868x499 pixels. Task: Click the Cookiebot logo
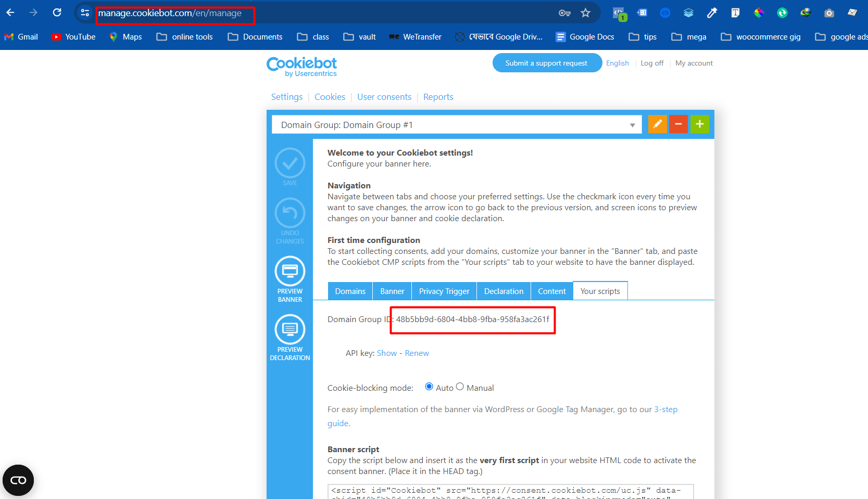pyautogui.click(x=302, y=67)
